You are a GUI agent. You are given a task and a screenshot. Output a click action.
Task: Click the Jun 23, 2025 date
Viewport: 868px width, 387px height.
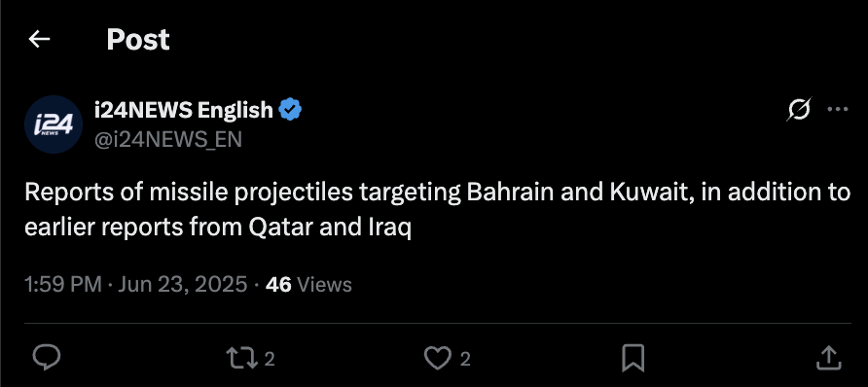click(x=183, y=285)
